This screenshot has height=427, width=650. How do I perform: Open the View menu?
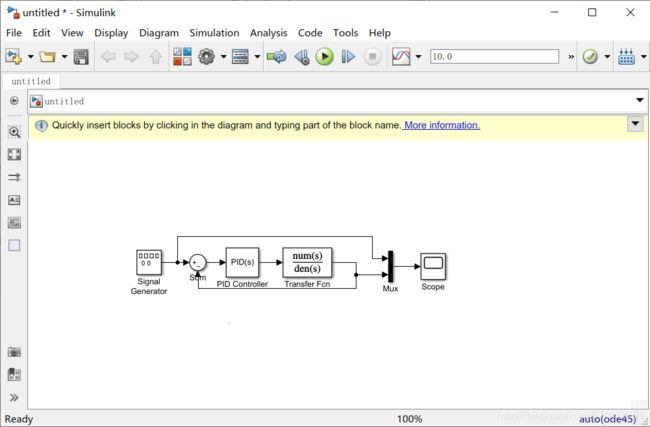[72, 33]
